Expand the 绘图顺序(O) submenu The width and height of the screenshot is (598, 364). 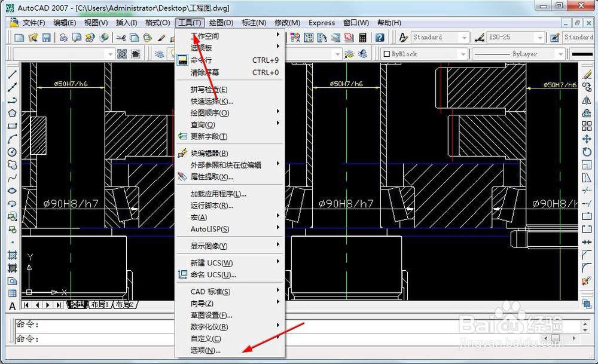pyautogui.click(x=230, y=113)
